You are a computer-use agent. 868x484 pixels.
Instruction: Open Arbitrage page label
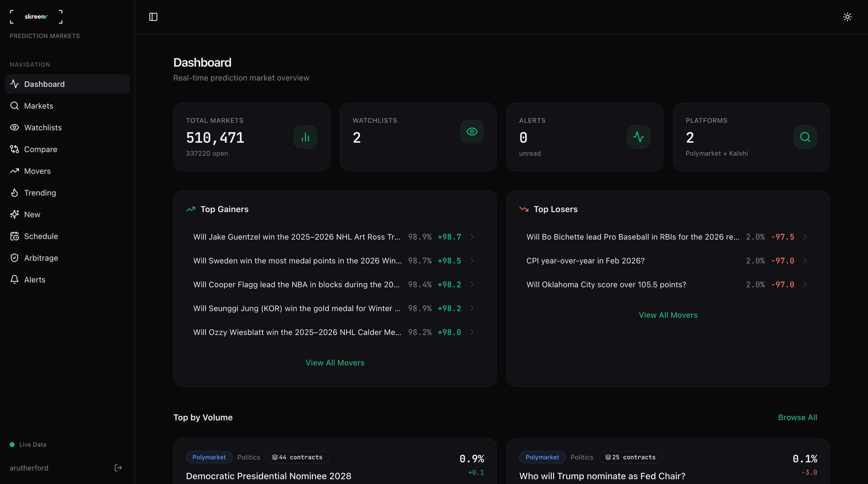pyautogui.click(x=41, y=258)
